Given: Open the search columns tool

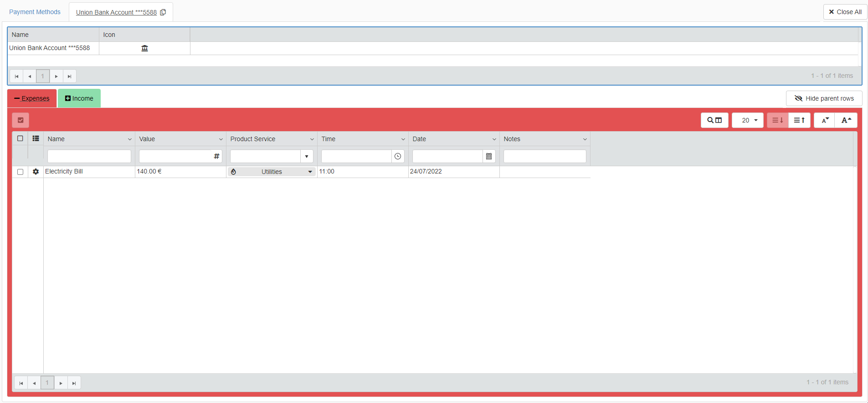Looking at the screenshot, I should point(714,120).
